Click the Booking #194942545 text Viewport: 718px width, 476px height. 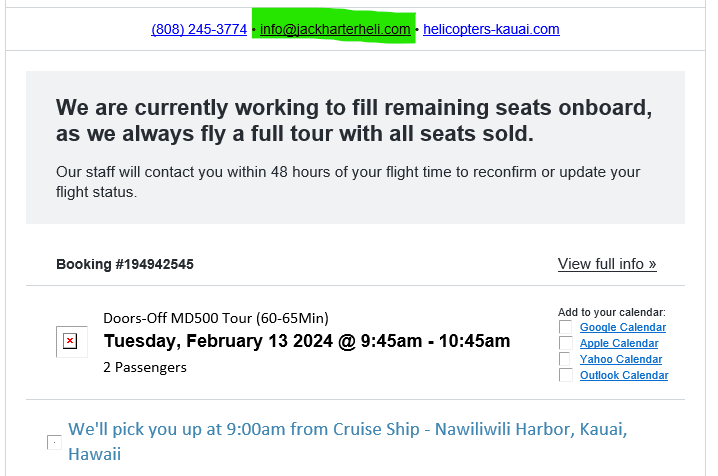point(125,265)
